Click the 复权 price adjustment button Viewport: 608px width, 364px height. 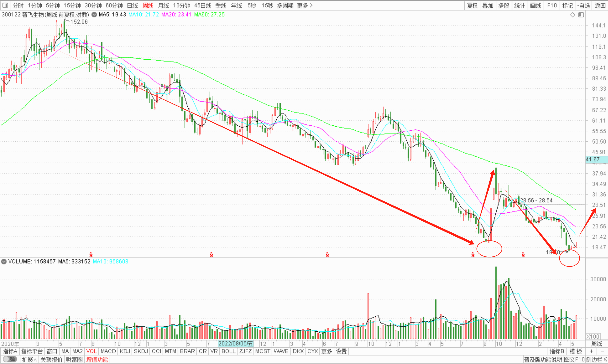pos(472,5)
